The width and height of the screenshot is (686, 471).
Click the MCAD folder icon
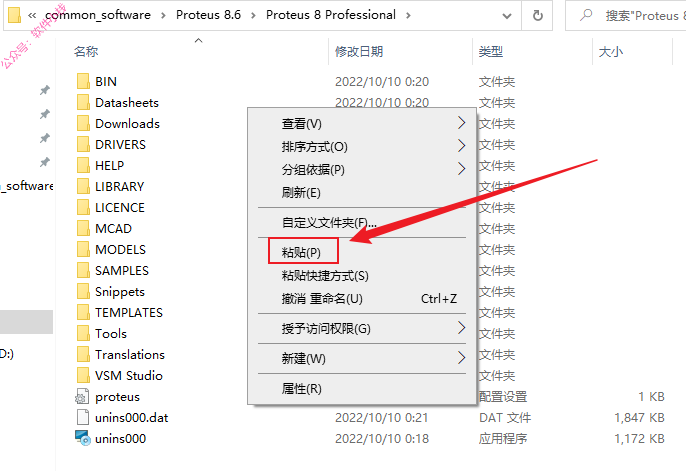83,228
